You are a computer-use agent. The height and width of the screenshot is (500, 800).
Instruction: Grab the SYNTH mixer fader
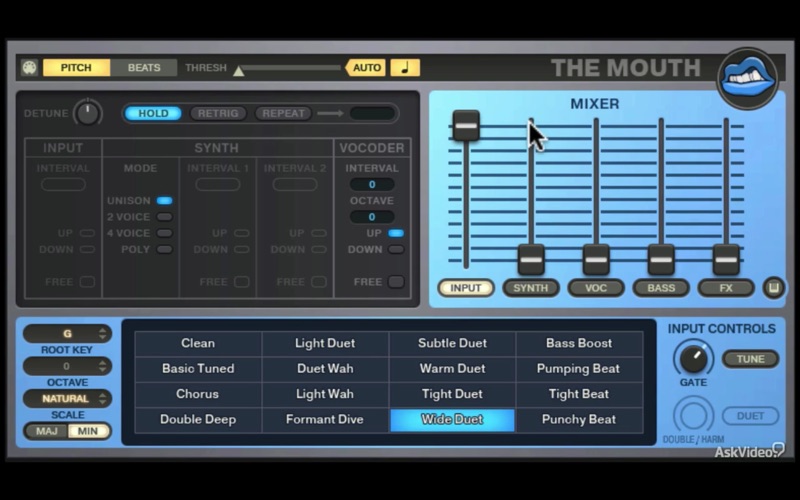[x=531, y=259]
